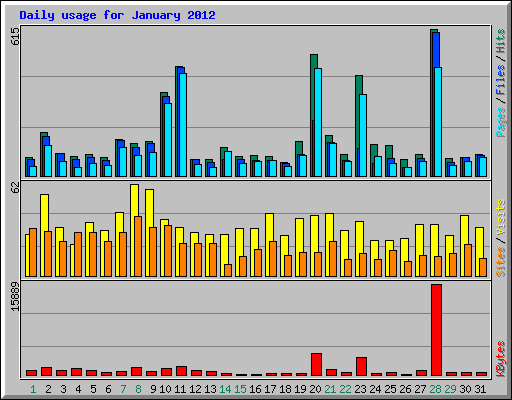Viewport: 512px width, 400px height.
Task: Click day label 2 on the x-axis
Action: (x=48, y=389)
